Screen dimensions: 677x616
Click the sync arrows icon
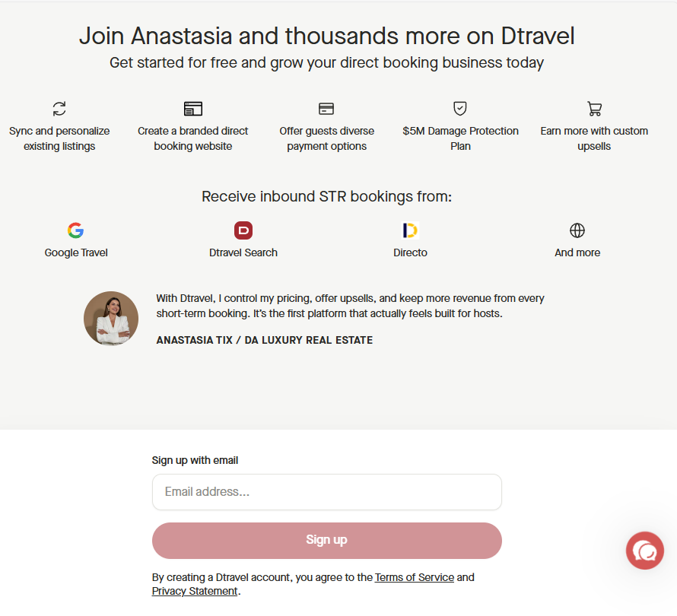pos(59,109)
